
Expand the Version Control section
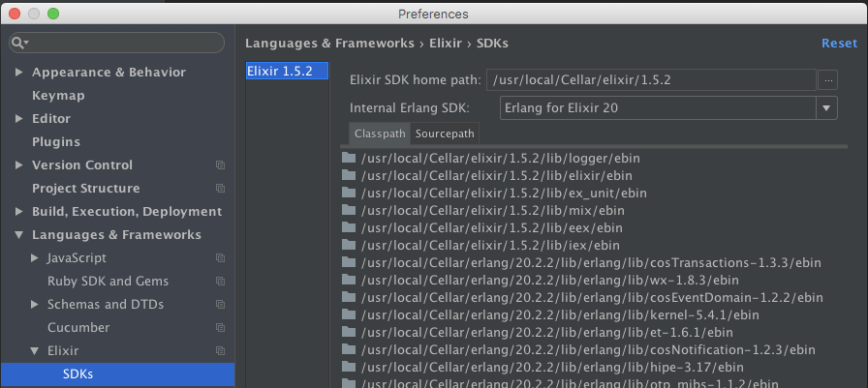19,165
